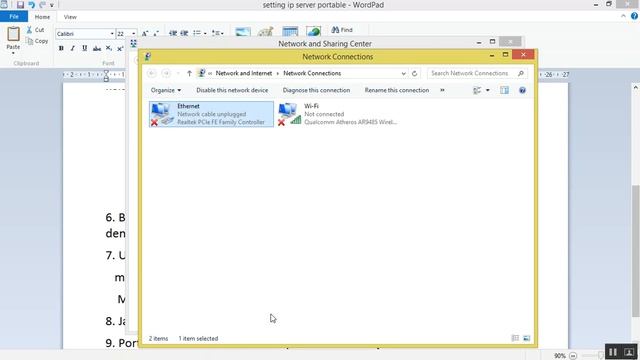The width and height of the screenshot is (640, 360).
Task: Click the Search Network Connections field
Action: pos(477,73)
